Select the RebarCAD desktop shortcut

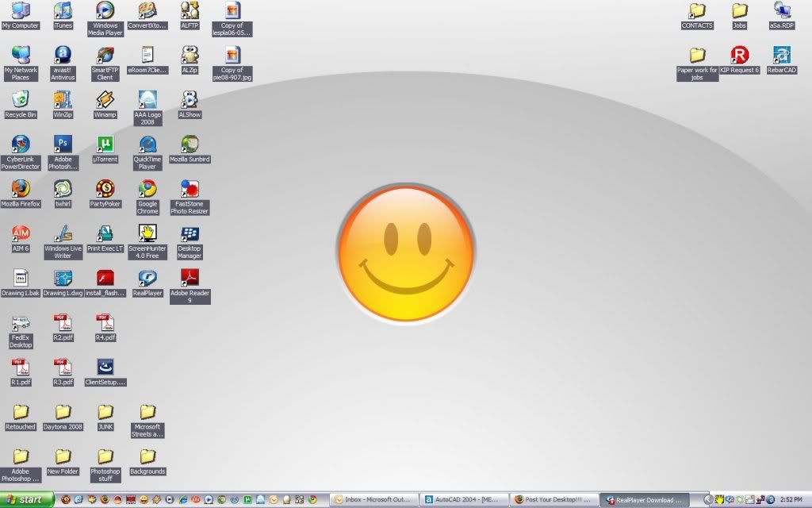click(781, 60)
